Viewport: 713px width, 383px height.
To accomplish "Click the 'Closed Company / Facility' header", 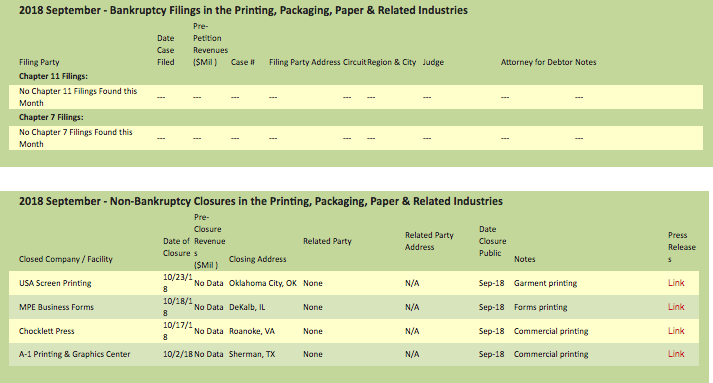I will tap(65, 259).
